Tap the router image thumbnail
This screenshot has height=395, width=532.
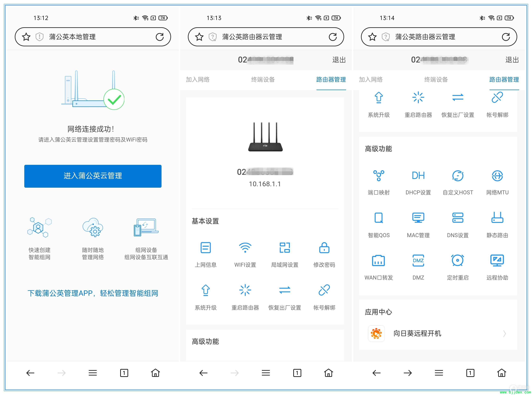(x=265, y=137)
